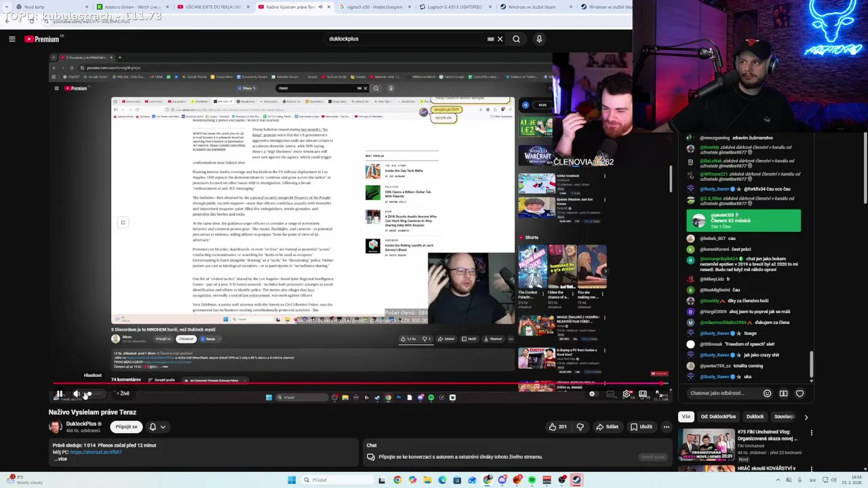Share the stream via Sdílet

(x=607, y=427)
